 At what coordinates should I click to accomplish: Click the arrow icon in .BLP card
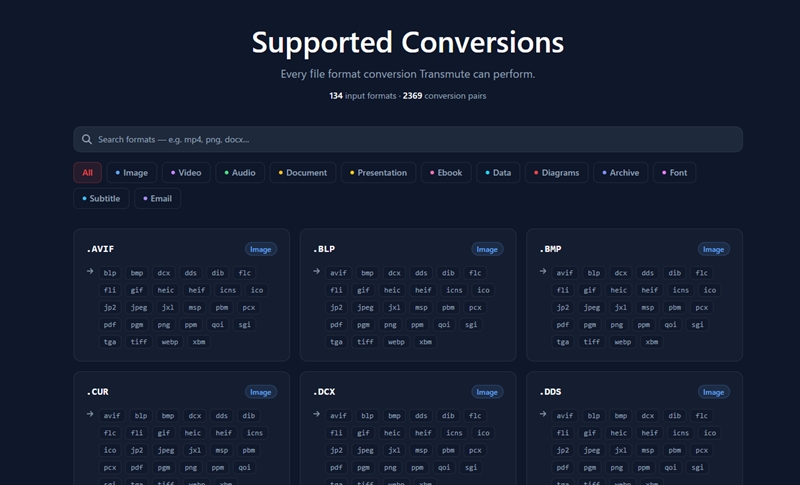click(316, 271)
